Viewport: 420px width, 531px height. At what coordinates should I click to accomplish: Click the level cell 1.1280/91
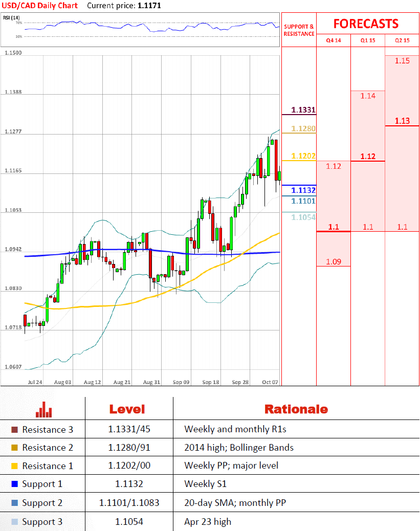129,448
